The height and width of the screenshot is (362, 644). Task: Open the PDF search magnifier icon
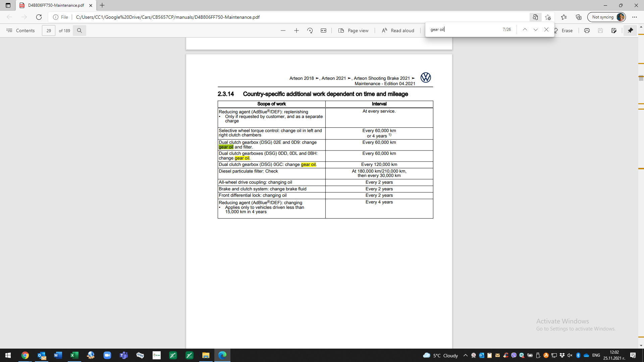click(79, 31)
